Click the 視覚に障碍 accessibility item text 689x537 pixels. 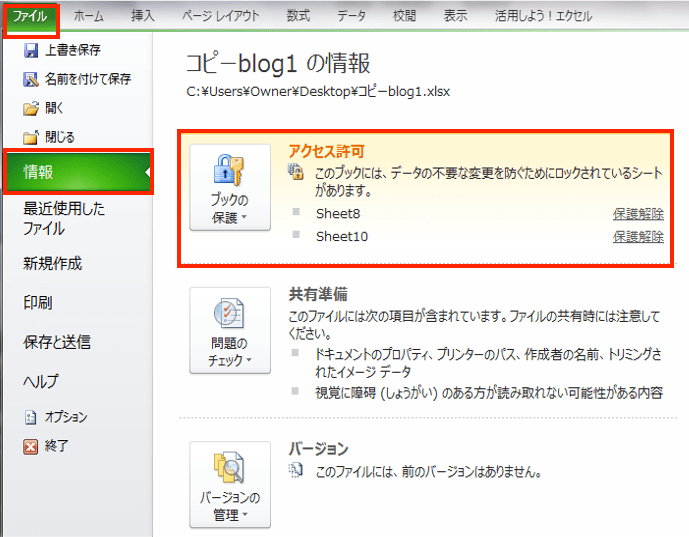[489, 393]
